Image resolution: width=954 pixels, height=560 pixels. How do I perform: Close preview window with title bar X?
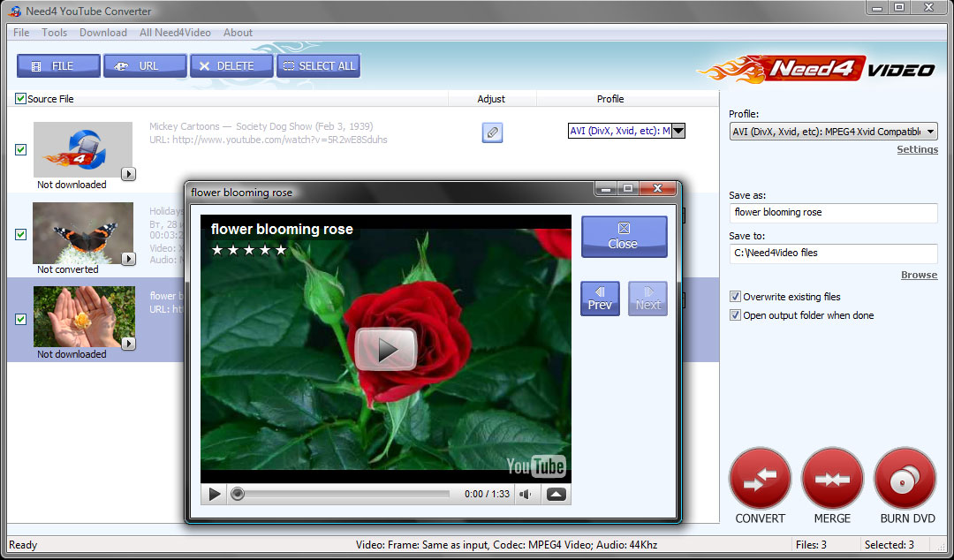tap(657, 189)
